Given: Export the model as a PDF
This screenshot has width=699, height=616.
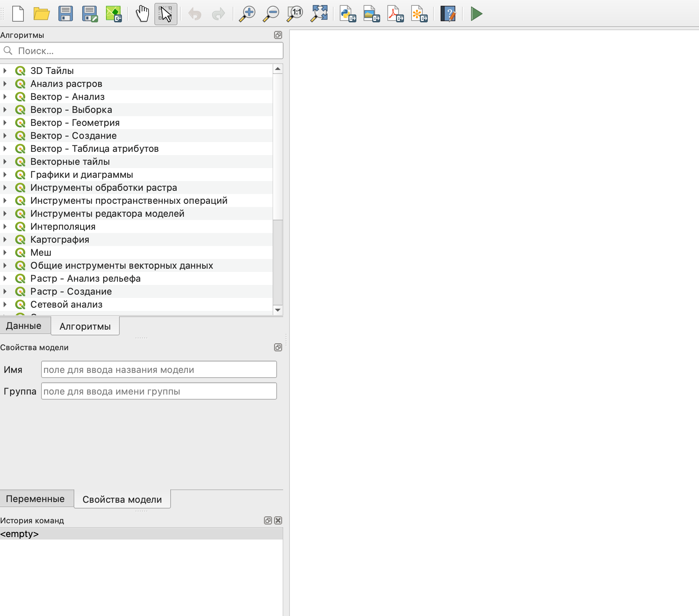Looking at the screenshot, I should (395, 14).
